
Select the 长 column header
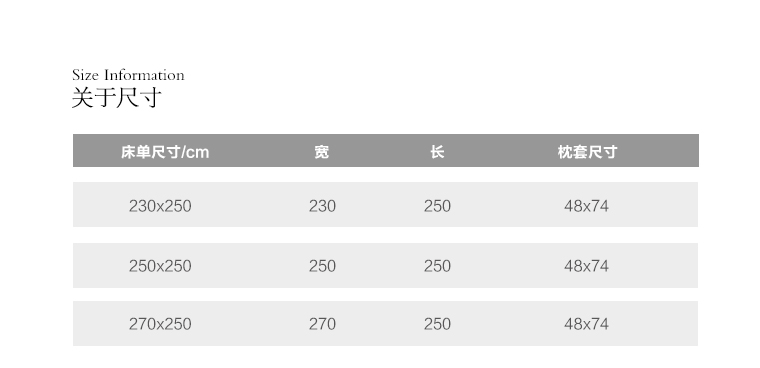(437, 152)
